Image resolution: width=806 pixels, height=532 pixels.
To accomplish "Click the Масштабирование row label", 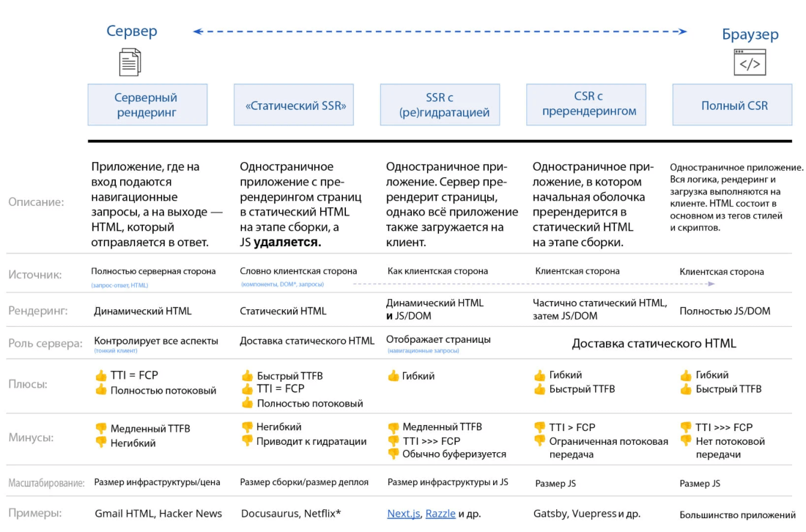I will (x=46, y=483).
